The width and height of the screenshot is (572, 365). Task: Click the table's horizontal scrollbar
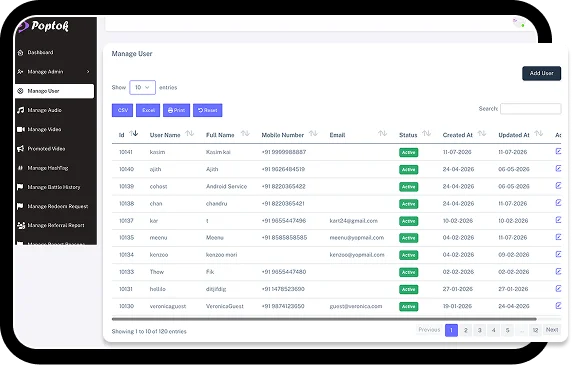coord(324,319)
